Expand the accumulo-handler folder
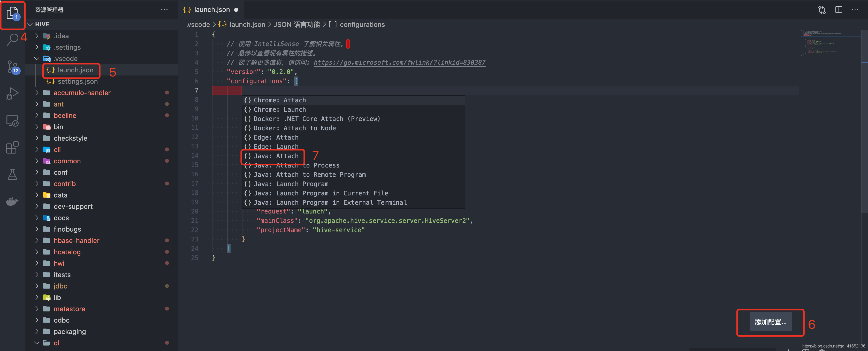Viewport: 868px width, 351px height. pos(37,93)
